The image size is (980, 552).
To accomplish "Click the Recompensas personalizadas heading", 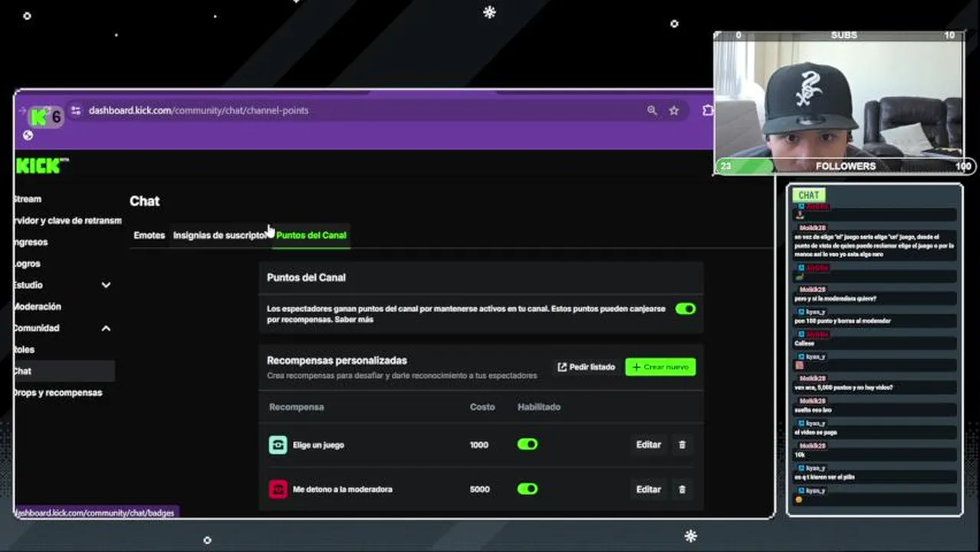I will [x=337, y=360].
